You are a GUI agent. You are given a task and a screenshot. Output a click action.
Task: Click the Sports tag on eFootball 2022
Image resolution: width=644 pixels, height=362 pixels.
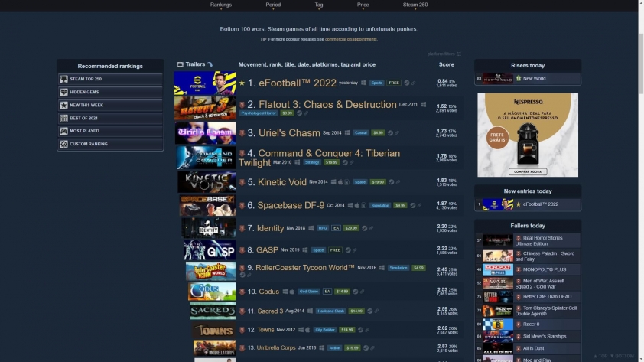click(x=376, y=83)
